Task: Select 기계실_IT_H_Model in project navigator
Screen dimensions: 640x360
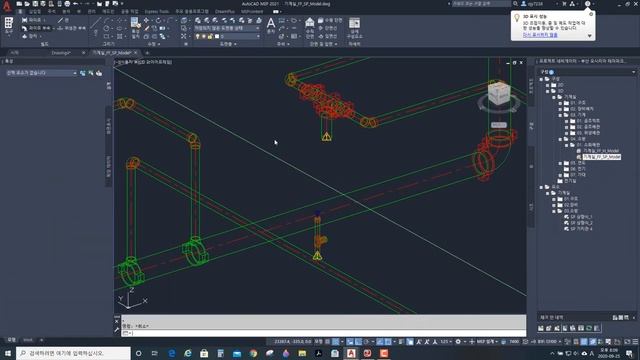Action: [601, 151]
